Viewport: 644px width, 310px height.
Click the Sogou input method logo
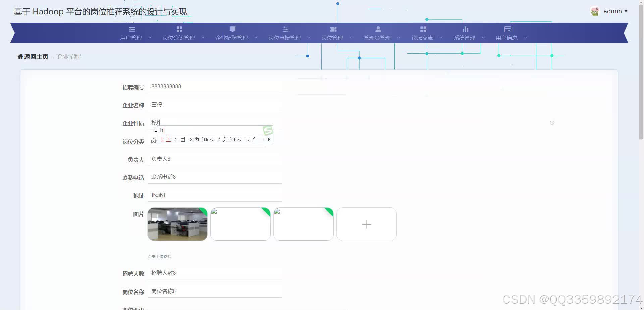268,130
